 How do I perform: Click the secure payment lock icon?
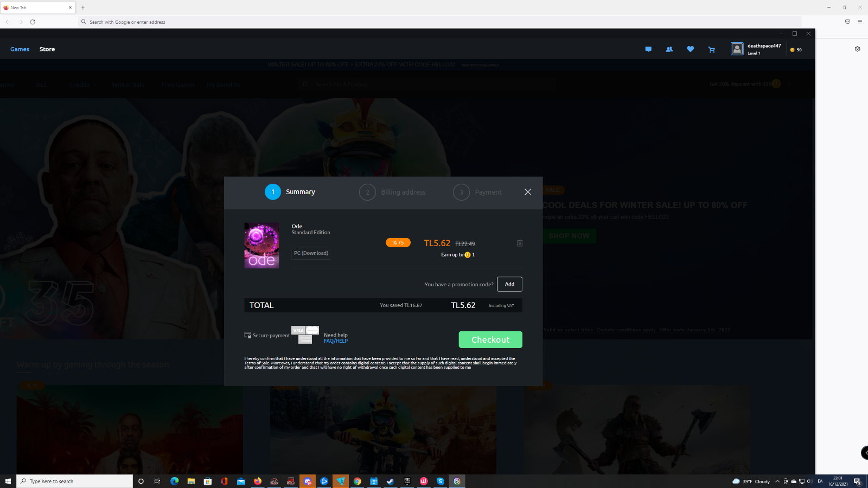pyautogui.click(x=247, y=335)
